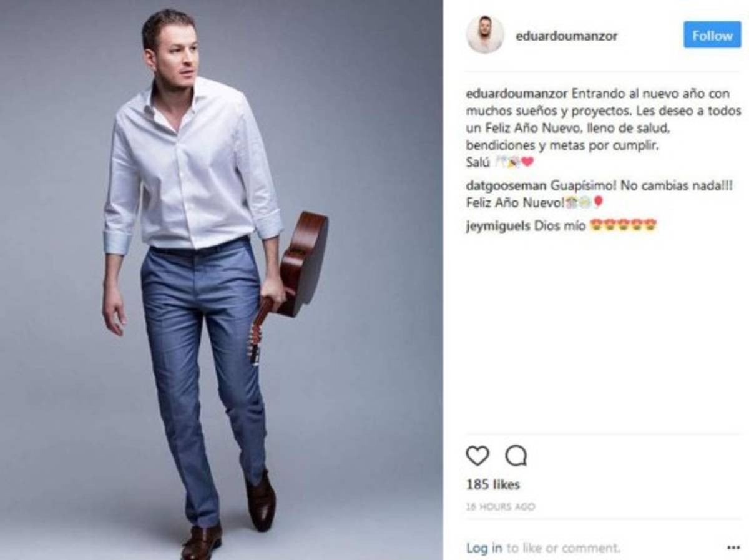Select the main post photo
The height and width of the screenshot is (560, 749).
(x=222, y=280)
